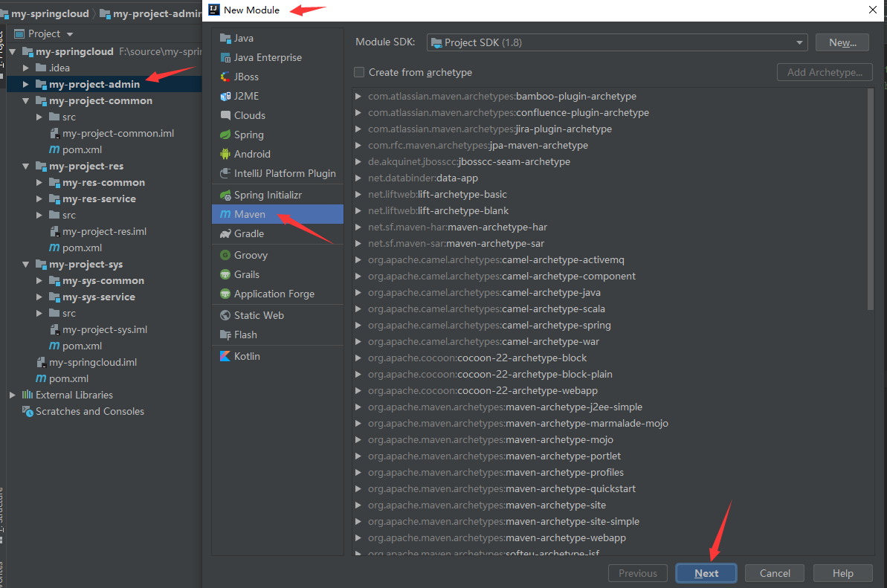
Task: Expand the External Libraries node
Action: click(x=12, y=395)
